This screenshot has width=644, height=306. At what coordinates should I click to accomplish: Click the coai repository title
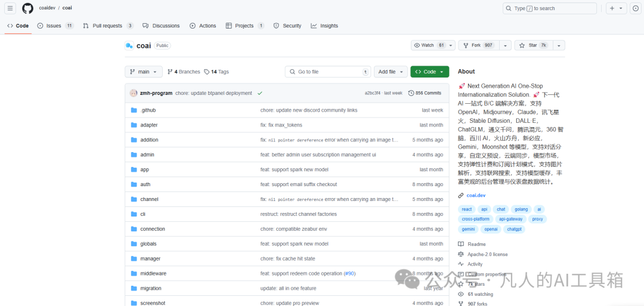(x=143, y=45)
